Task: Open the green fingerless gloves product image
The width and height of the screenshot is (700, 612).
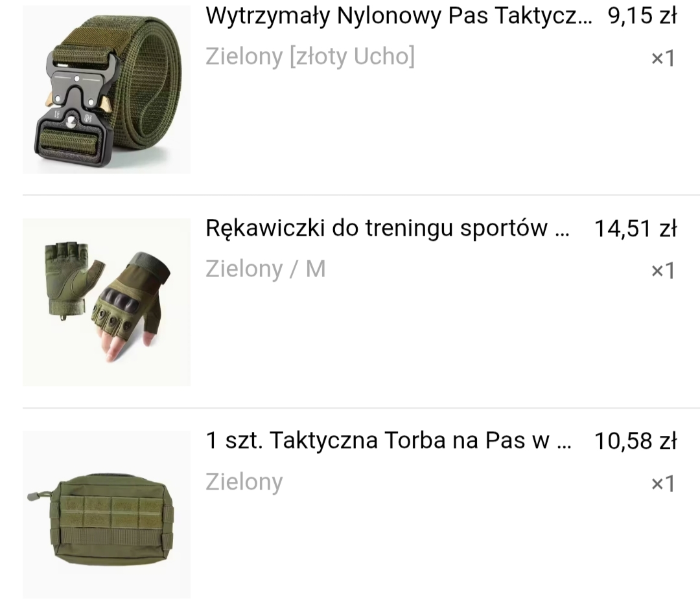Action: click(x=106, y=302)
